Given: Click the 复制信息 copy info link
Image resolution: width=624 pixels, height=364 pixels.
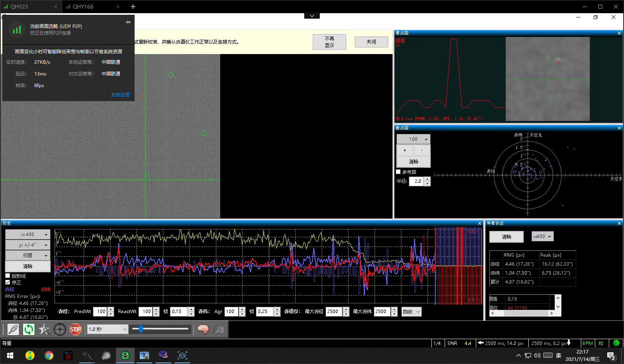Looking at the screenshot, I should click(x=120, y=94).
